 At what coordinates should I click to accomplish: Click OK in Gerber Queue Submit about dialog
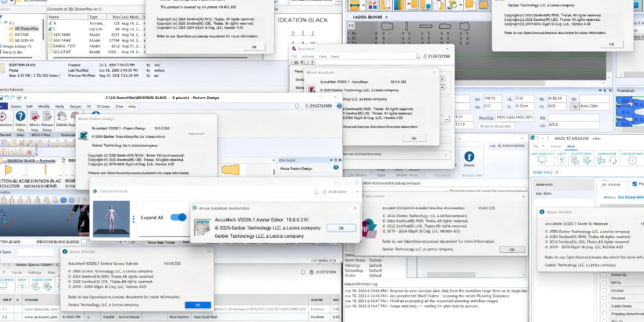[x=197, y=305]
